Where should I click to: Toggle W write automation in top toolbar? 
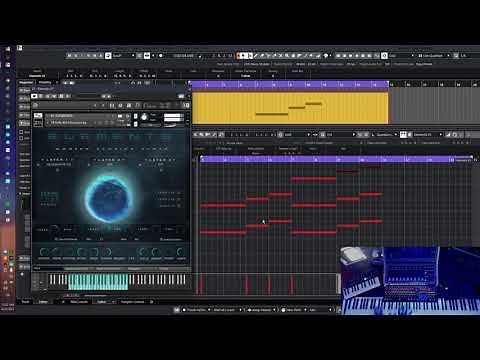[x=94, y=55]
